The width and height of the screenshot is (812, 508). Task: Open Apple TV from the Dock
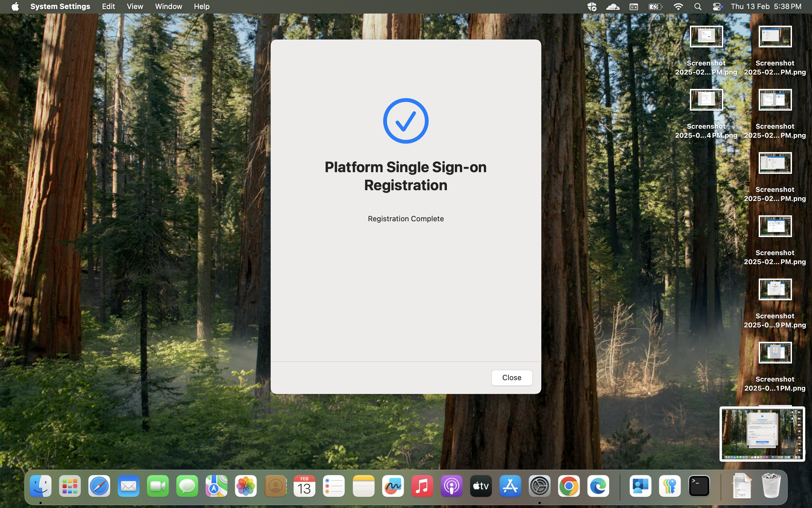tap(481, 486)
